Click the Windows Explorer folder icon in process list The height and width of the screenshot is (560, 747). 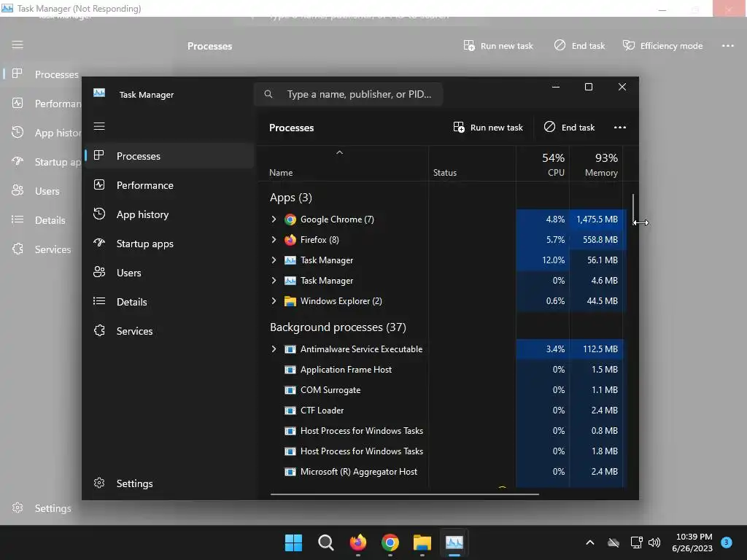coord(290,301)
